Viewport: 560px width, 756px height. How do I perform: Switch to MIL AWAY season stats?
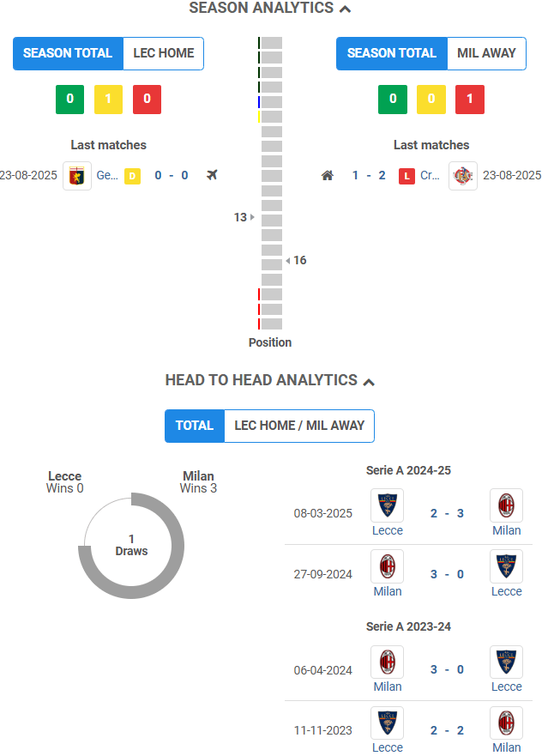[x=486, y=53]
